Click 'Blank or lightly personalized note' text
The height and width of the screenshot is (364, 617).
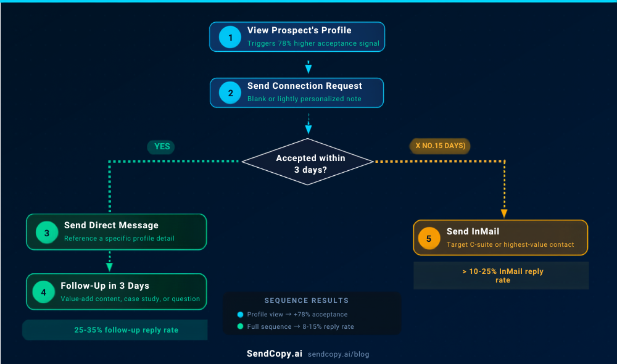coord(304,99)
